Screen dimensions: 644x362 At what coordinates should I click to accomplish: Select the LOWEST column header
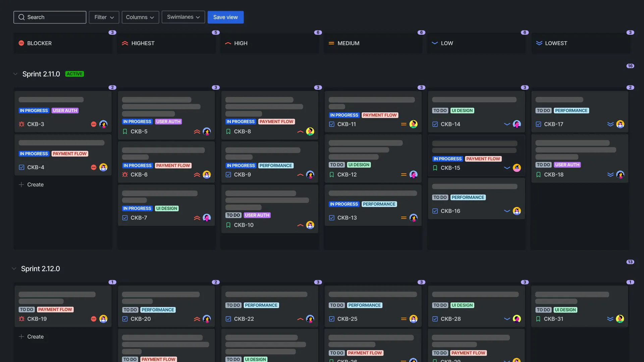(581, 43)
